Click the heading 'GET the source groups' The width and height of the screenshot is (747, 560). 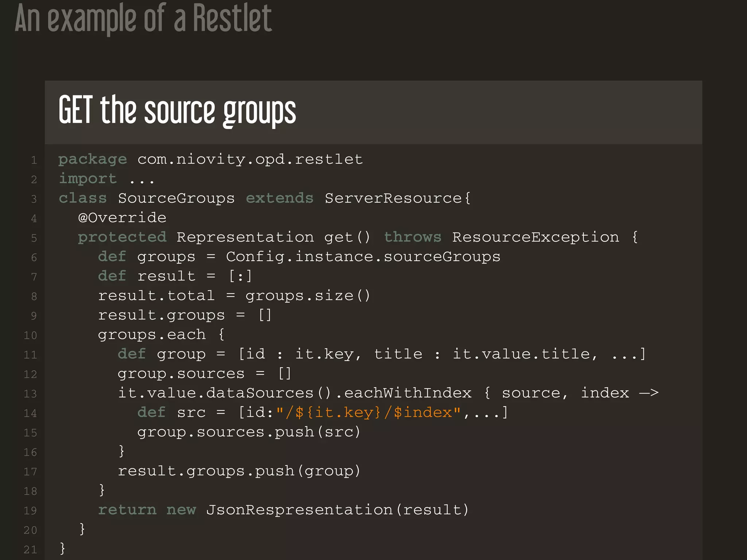(x=177, y=111)
